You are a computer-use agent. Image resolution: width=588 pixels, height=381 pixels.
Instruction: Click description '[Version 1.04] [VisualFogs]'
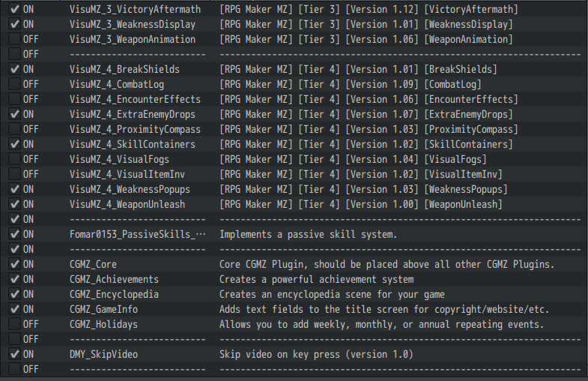416,160
